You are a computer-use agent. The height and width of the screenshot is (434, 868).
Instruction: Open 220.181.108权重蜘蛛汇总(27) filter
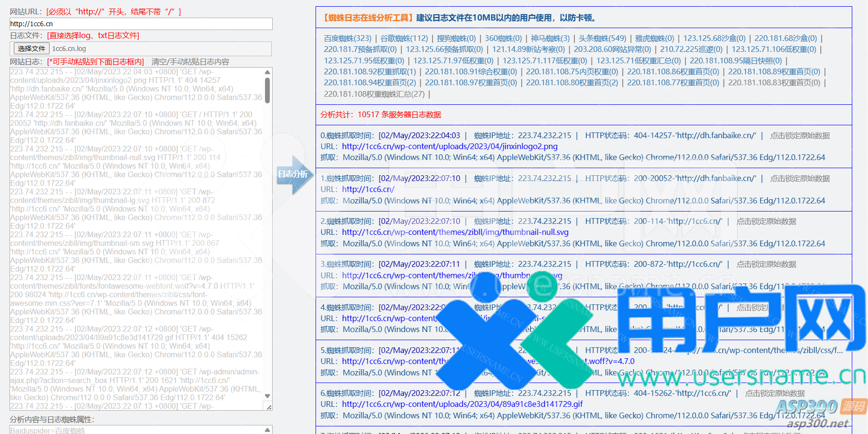tap(374, 94)
